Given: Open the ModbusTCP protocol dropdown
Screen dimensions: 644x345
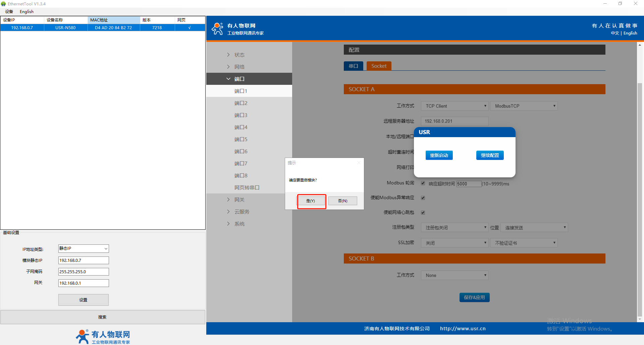Looking at the screenshot, I should tap(524, 106).
